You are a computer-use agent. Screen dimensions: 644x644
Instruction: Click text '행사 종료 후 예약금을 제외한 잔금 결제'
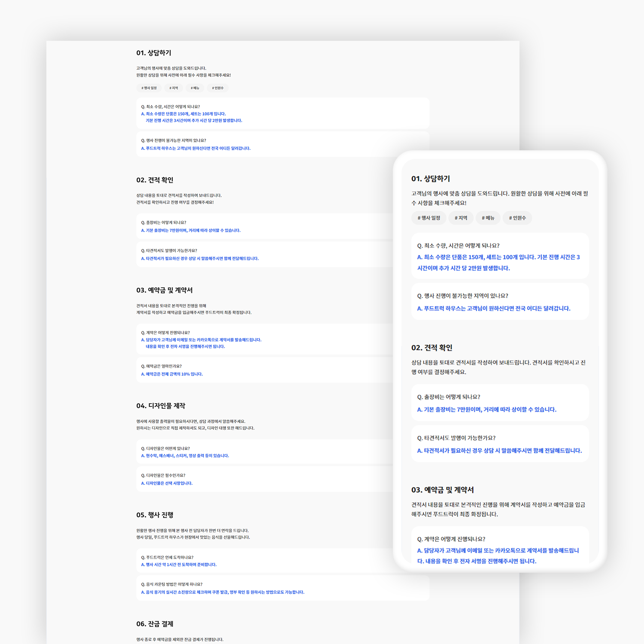(180, 640)
